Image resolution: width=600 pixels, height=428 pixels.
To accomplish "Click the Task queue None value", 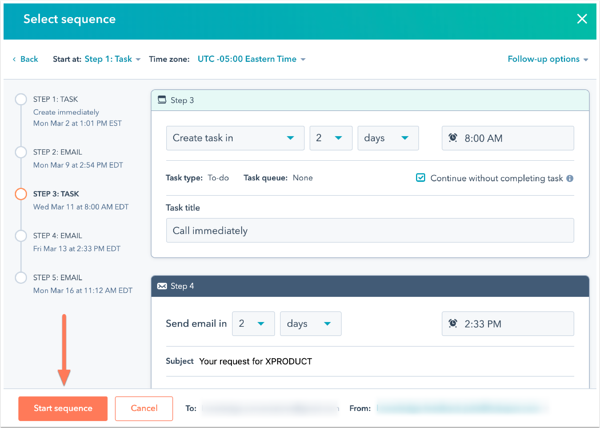I will tap(303, 178).
